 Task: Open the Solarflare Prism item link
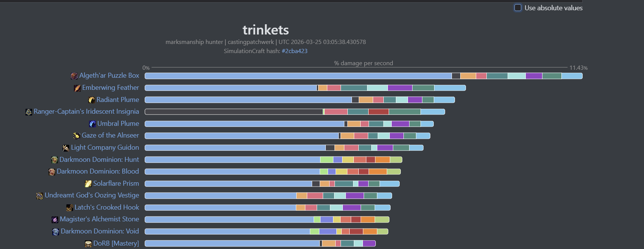[116, 183]
